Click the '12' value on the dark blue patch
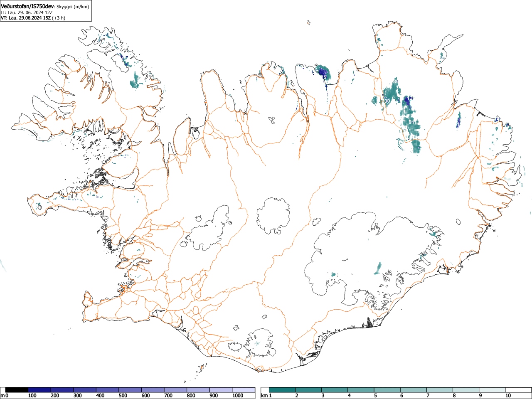532x399 pixels. coord(410,98)
